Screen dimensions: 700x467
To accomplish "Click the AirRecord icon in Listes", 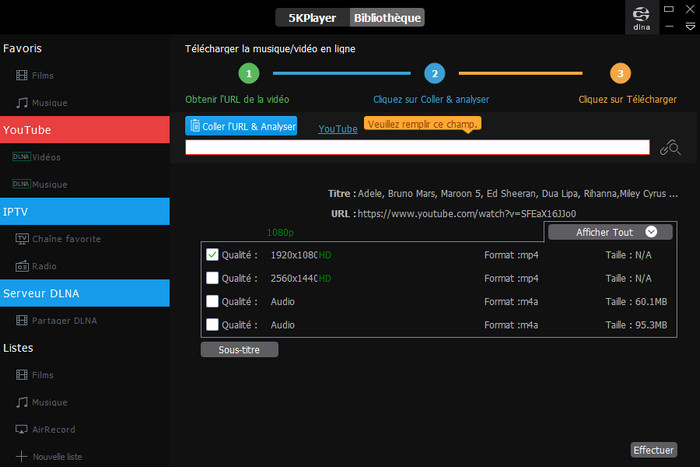I will 22,429.
